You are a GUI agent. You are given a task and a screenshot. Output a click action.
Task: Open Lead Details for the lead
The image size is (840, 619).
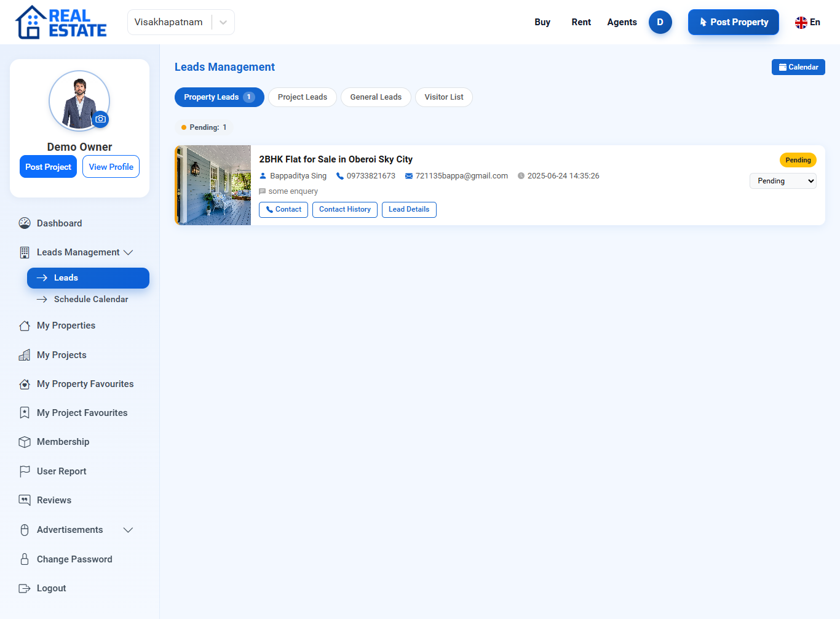409,210
